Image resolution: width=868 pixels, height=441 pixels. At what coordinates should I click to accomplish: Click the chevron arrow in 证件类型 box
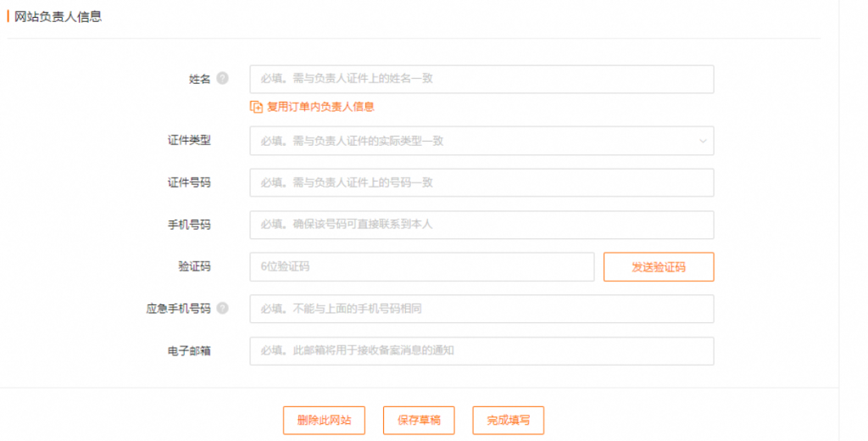pos(703,141)
